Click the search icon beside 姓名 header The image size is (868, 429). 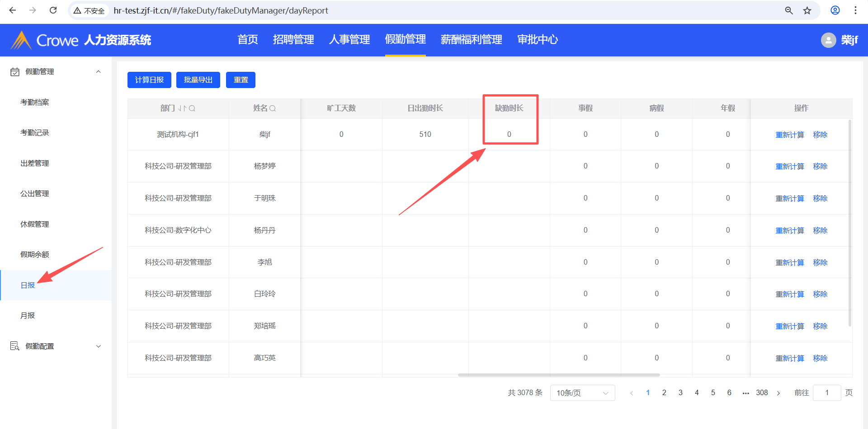tap(273, 108)
